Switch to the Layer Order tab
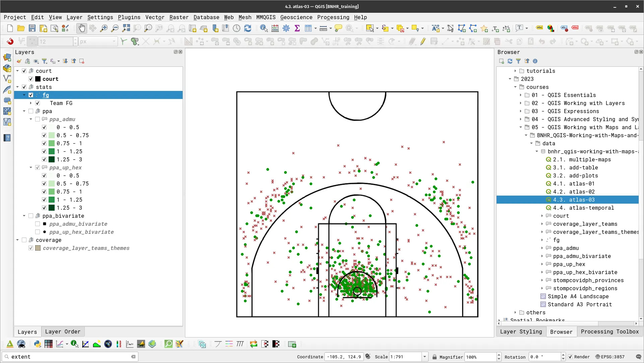The height and width of the screenshot is (363, 644). pos(63,331)
